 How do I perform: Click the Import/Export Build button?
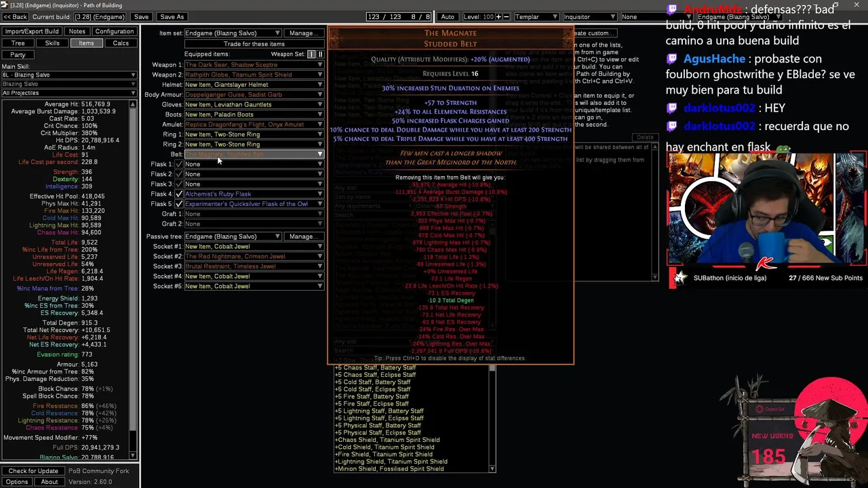32,32
